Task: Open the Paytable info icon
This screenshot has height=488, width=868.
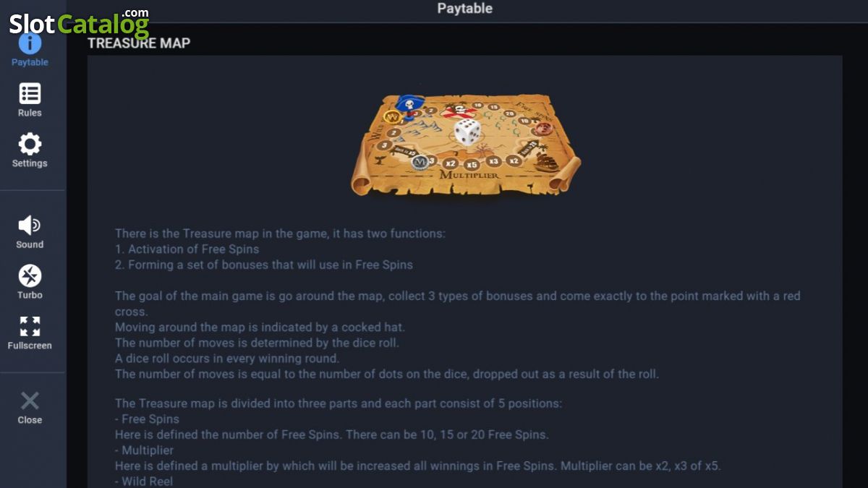Action: 30,44
